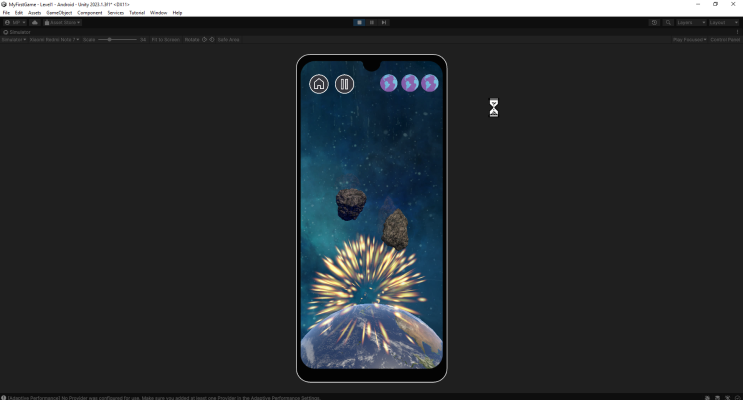Expand the Layers dropdown
The width and height of the screenshot is (743, 400).
[x=689, y=22]
